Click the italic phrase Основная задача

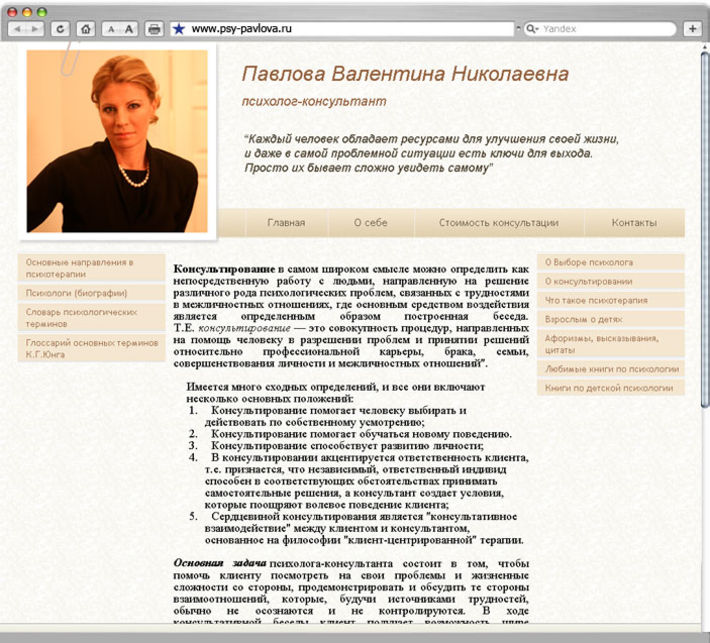(220, 563)
